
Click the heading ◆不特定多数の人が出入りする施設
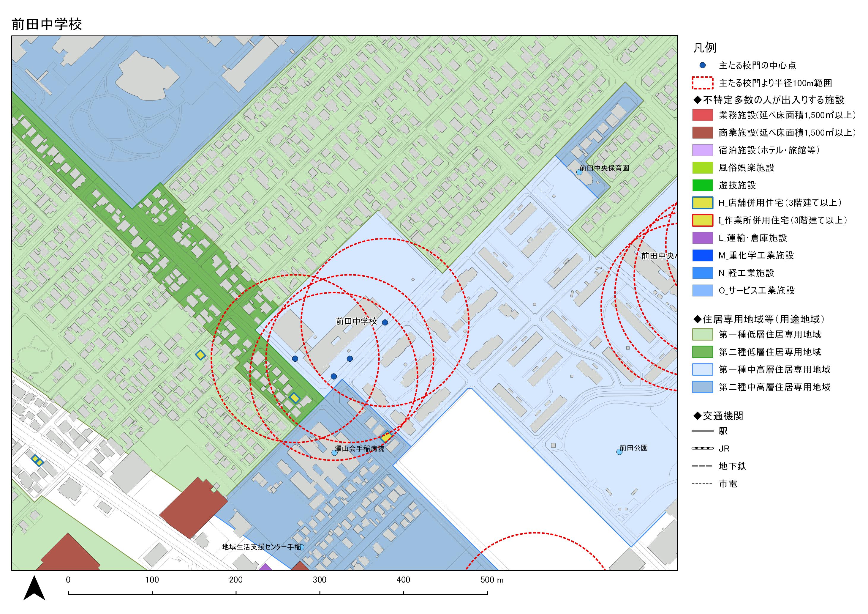[x=769, y=100]
